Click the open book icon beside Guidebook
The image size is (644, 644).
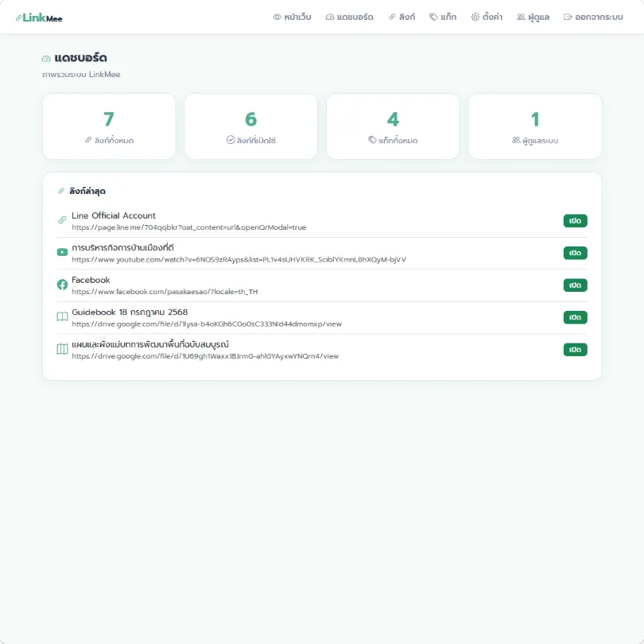point(62,316)
